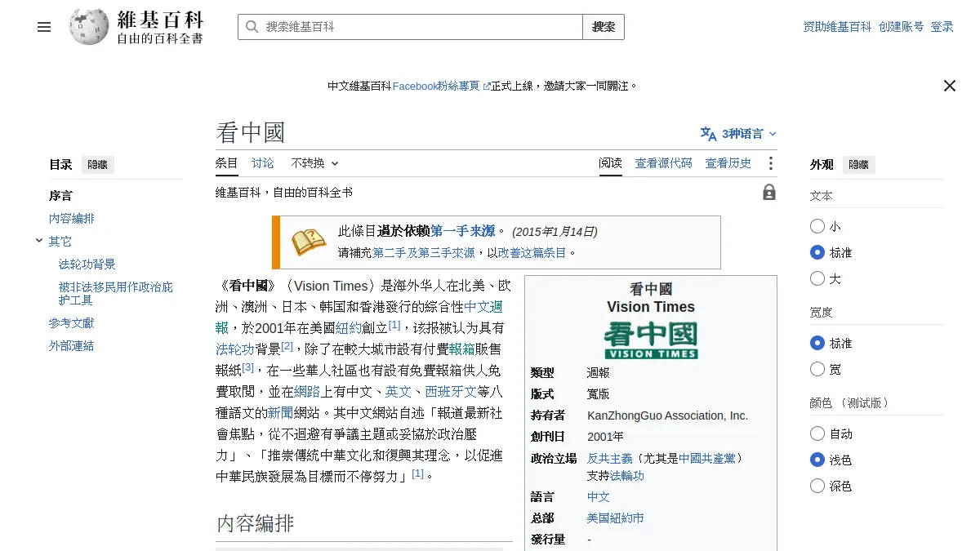Select wide width option 宽
Viewport: 980px width, 551px height.
(817, 369)
